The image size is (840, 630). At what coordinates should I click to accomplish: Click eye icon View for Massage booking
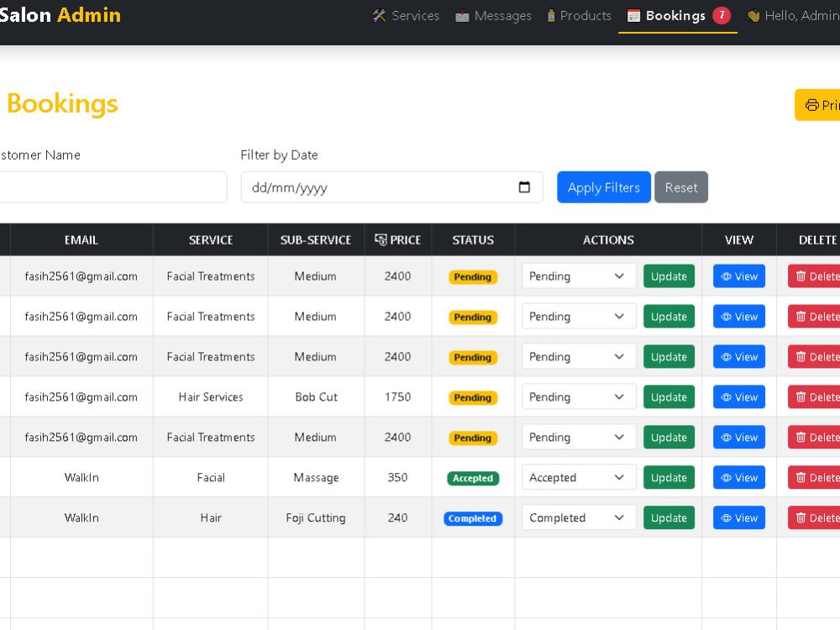(727, 477)
